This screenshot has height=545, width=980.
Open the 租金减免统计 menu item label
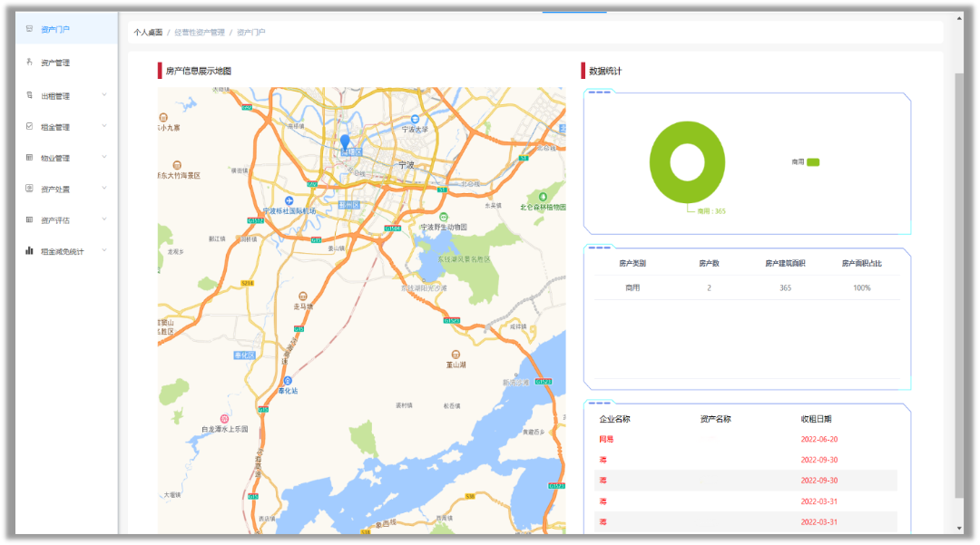(63, 251)
